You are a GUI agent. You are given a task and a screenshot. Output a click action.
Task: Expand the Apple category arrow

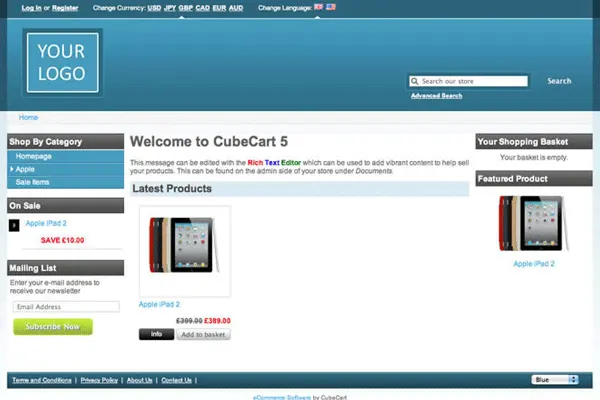(x=11, y=170)
